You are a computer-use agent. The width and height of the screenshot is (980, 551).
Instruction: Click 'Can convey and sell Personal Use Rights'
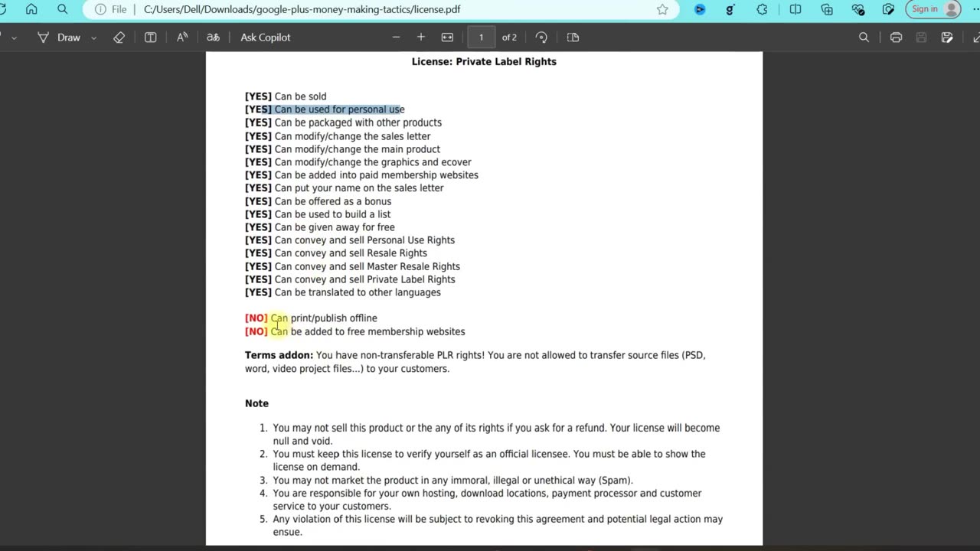364,240
